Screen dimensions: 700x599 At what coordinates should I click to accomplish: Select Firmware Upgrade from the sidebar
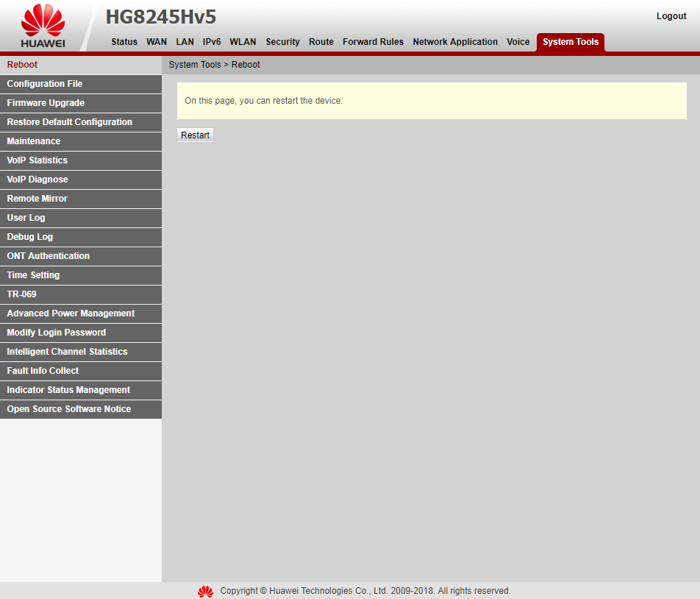[x=46, y=103]
